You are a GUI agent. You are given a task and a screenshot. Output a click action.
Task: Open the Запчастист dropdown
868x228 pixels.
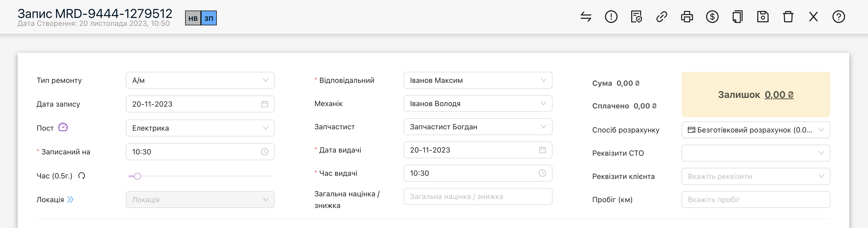tap(478, 127)
